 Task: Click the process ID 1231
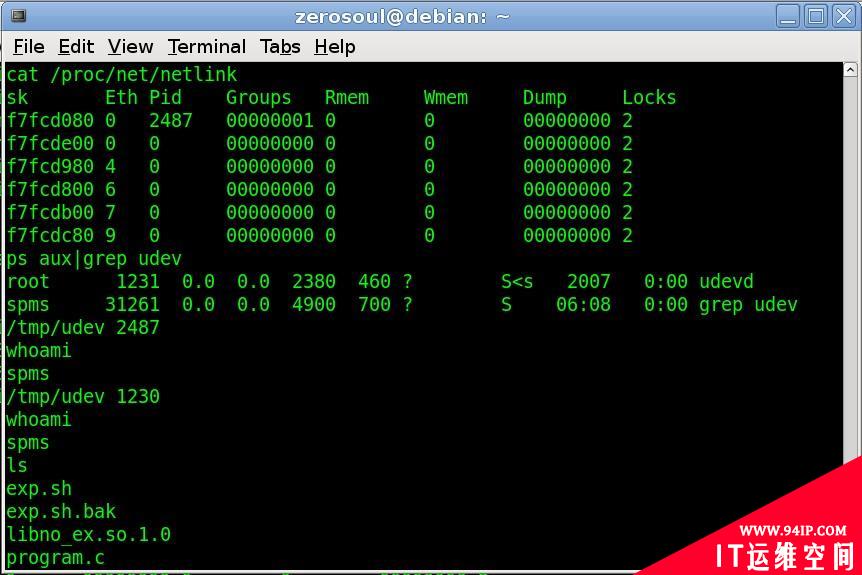[138, 281]
